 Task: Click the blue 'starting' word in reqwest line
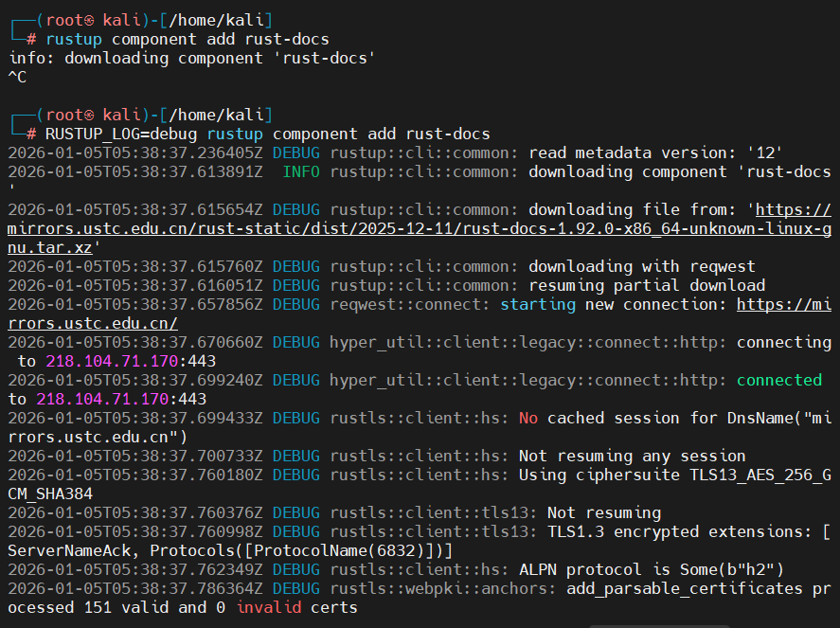[x=537, y=304]
